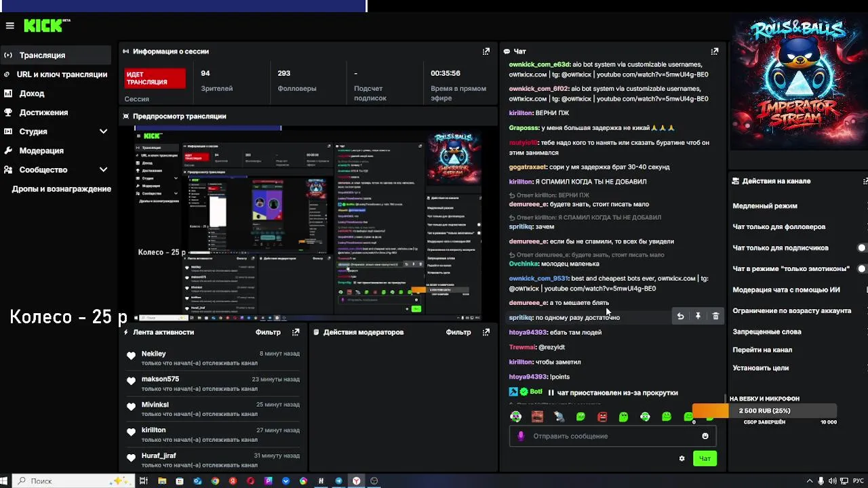Select Трансляция in the sidebar

click(x=56, y=55)
